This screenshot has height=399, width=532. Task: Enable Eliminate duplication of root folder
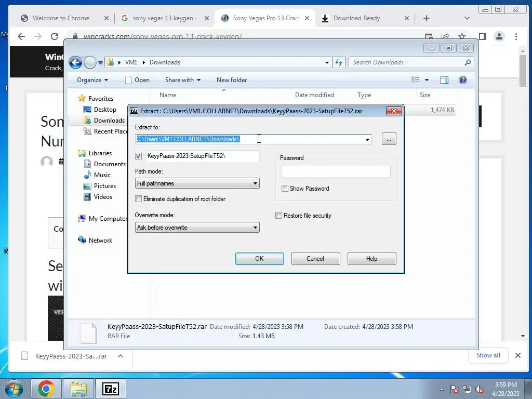[x=138, y=199]
